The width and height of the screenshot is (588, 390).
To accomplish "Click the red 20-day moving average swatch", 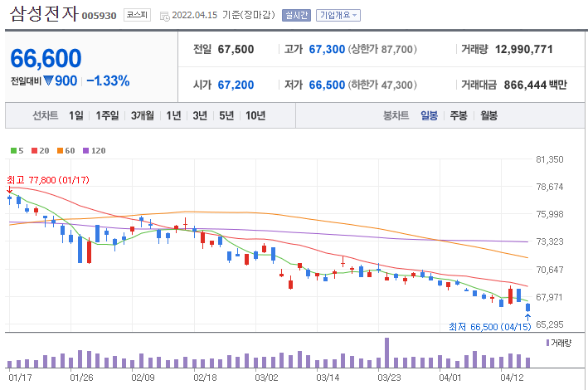I will (x=35, y=150).
